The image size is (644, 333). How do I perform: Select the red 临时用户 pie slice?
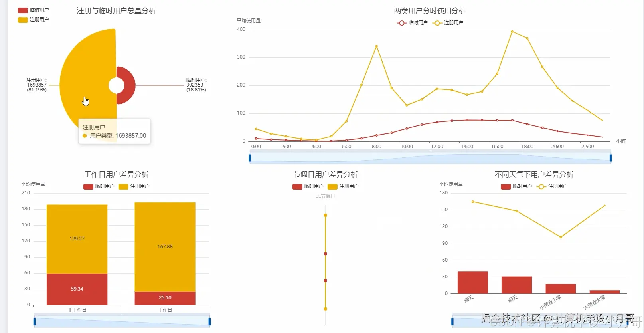coord(130,85)
